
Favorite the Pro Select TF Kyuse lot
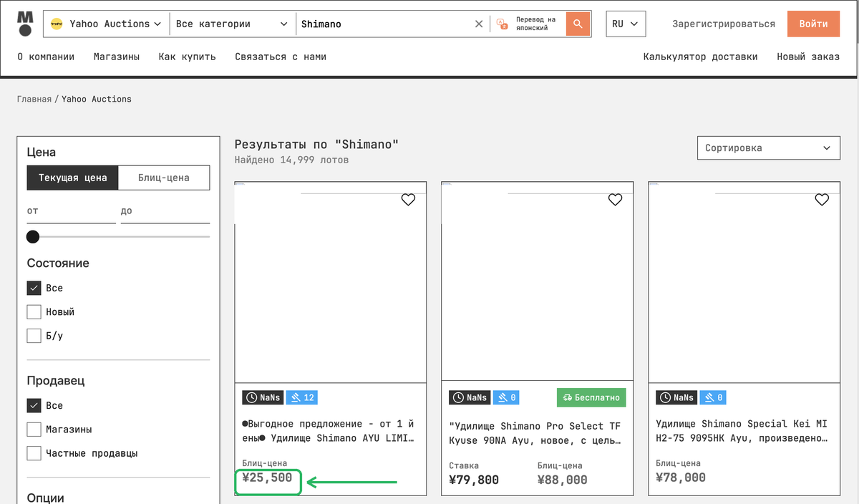(615, 200)
